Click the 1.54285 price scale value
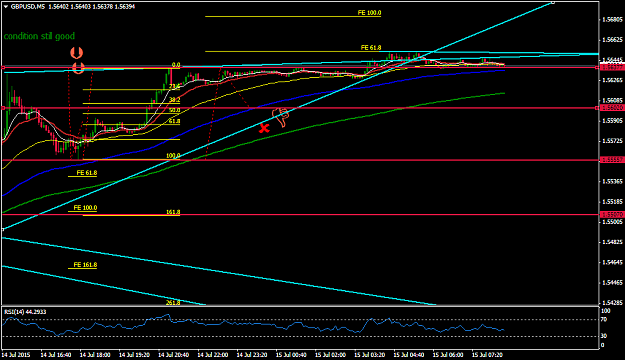Viewport: 625px width, 360px height. click(613, 303)
